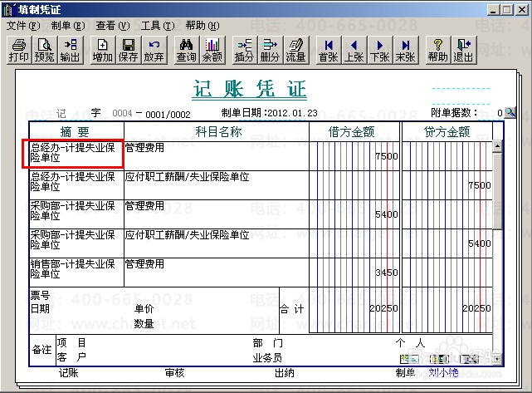
Task: Click the 输出 export icon
Action: point(70,51)
